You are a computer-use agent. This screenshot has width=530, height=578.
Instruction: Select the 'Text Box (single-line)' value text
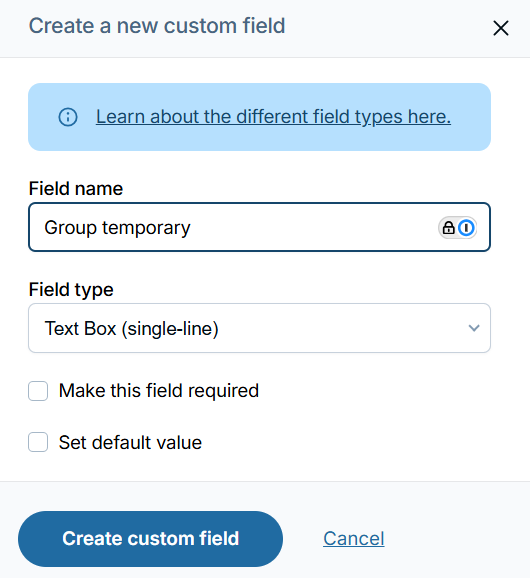point(132,328)
